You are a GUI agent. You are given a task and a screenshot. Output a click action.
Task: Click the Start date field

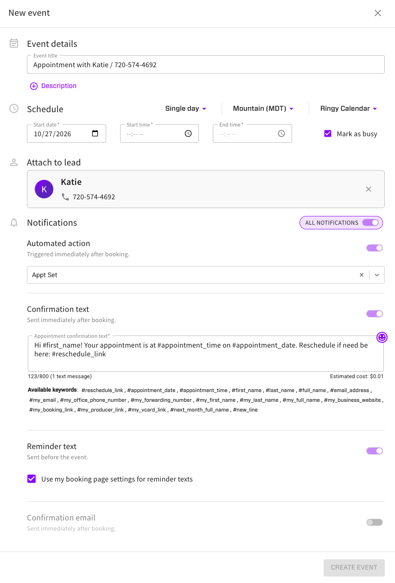[67, 134]
